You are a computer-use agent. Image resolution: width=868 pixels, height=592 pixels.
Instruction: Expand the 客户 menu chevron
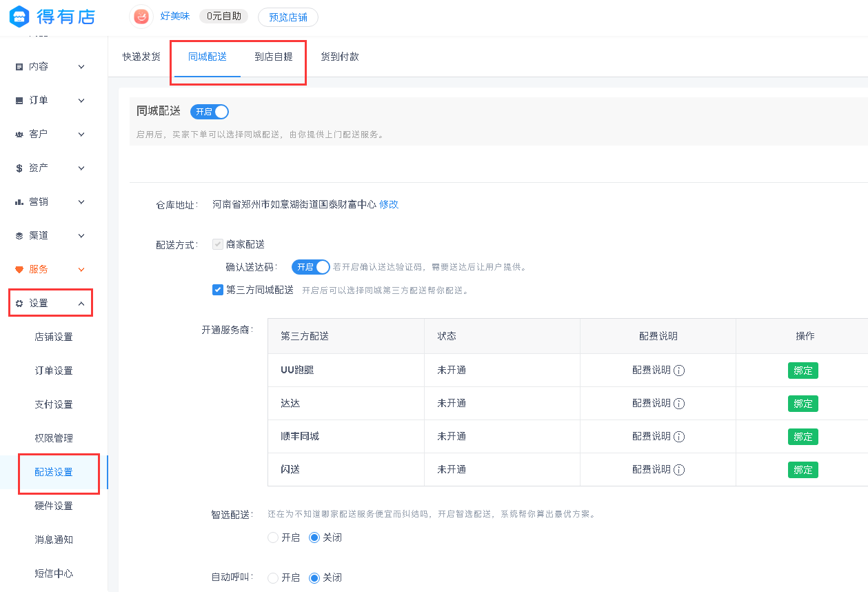click(x=81, y=135)
